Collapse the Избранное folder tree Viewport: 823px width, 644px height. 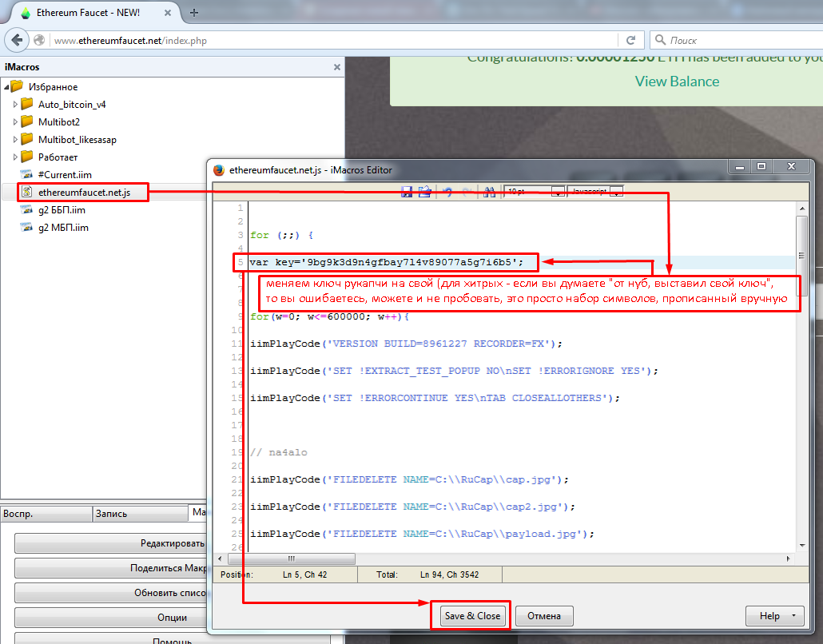point(6,87)
